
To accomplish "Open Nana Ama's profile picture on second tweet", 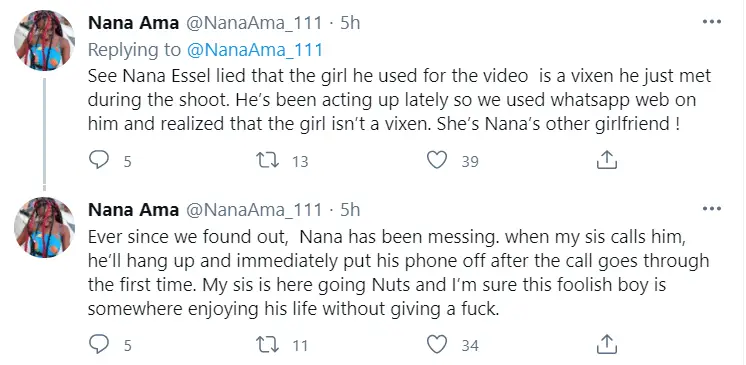I will coord(44,227).
